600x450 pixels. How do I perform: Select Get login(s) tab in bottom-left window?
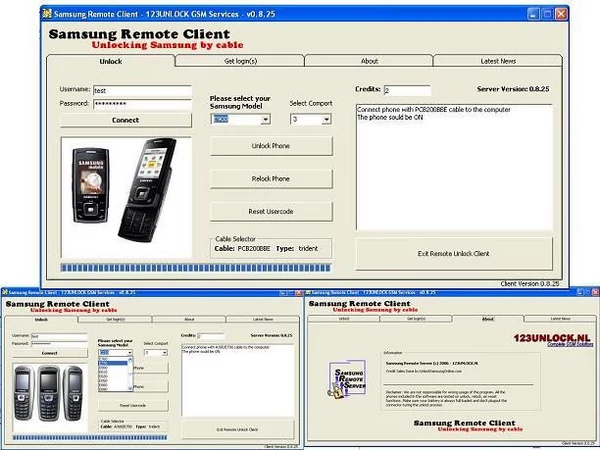click(115, 319)
